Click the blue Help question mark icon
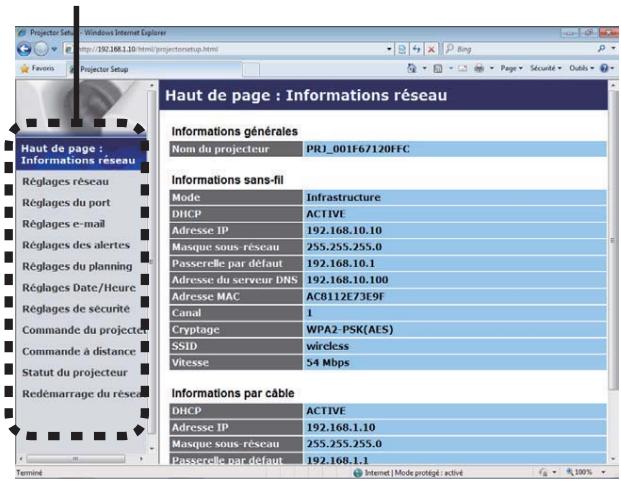The height and width of the screenshot is (482, 621). click(604, 69)
